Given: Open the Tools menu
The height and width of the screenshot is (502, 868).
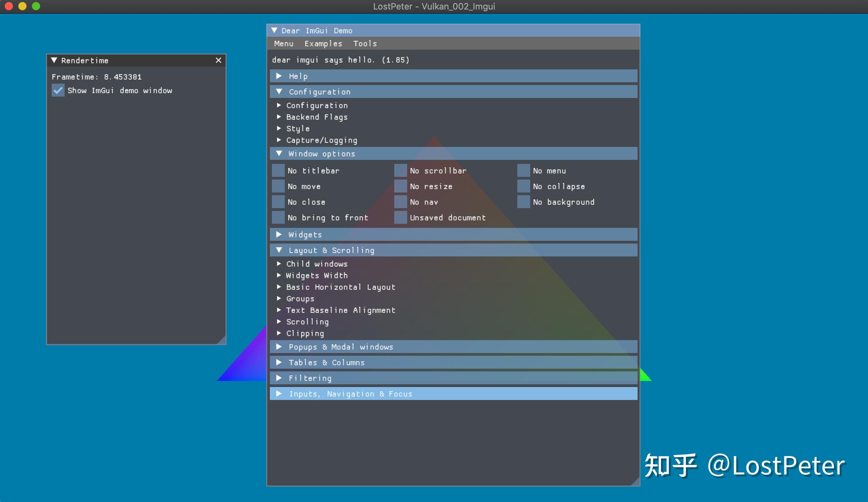Looking at the screenshot, I should click(x=365, y=43).
